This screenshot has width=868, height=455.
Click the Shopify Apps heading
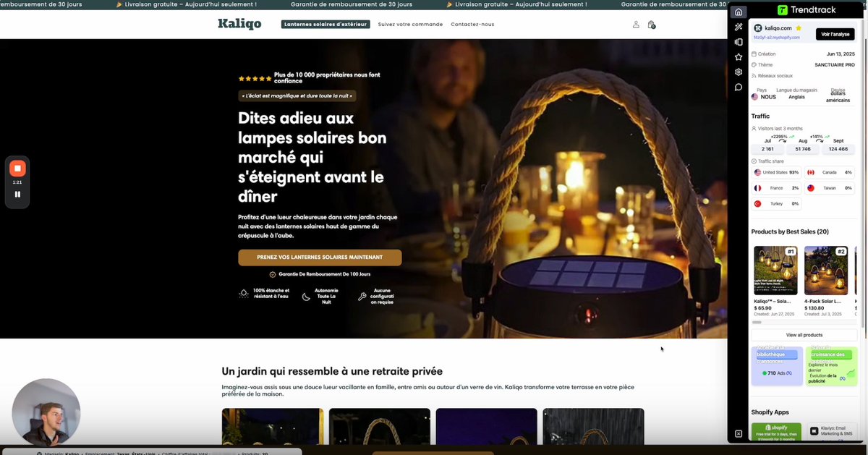(x=770, y=412)
